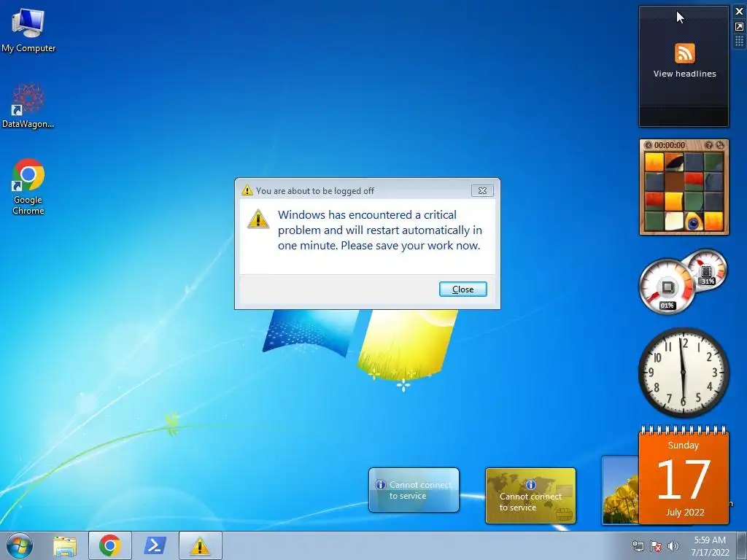Screen dimensions: 747x560
Task: Click the puzzle's question mark show-picture icon
Action: click(x=709, y=145)
